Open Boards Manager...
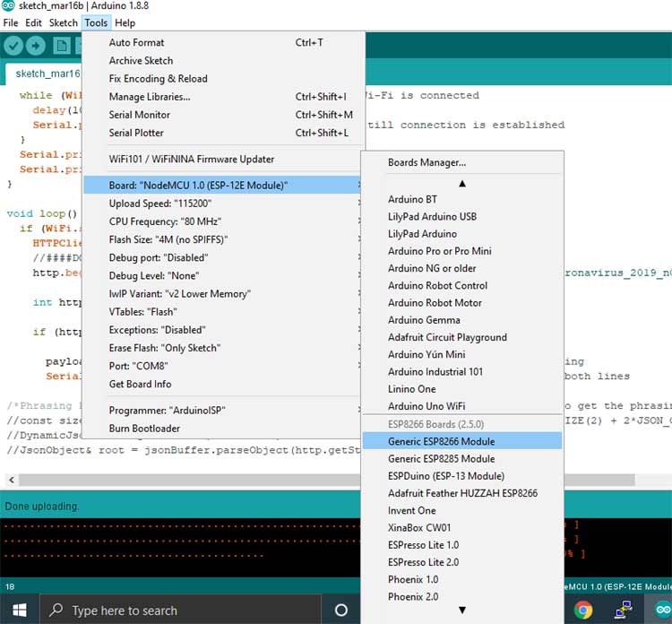Screen dimensions: 672x624 (x=462, y=162)
